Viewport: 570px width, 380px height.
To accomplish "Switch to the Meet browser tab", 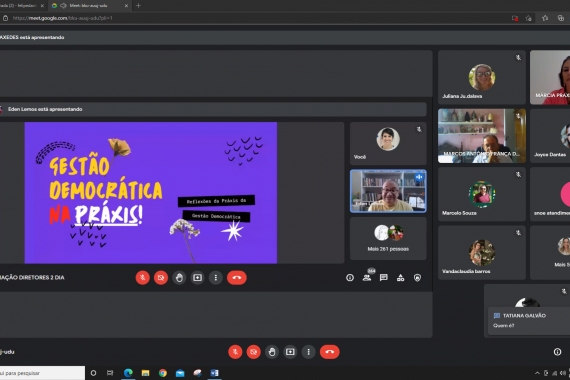I will pyautogui.click(x=89, y=5).
